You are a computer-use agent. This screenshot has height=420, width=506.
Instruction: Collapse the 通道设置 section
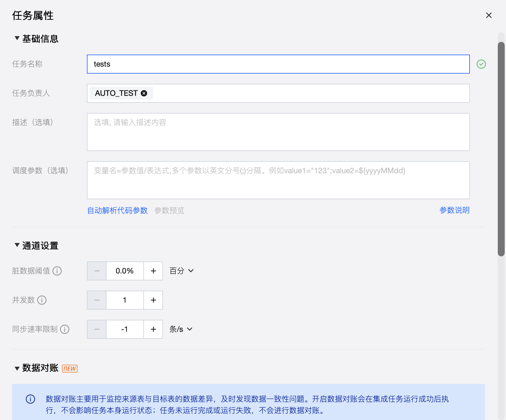pyautogui.click(x=17, y=245)
